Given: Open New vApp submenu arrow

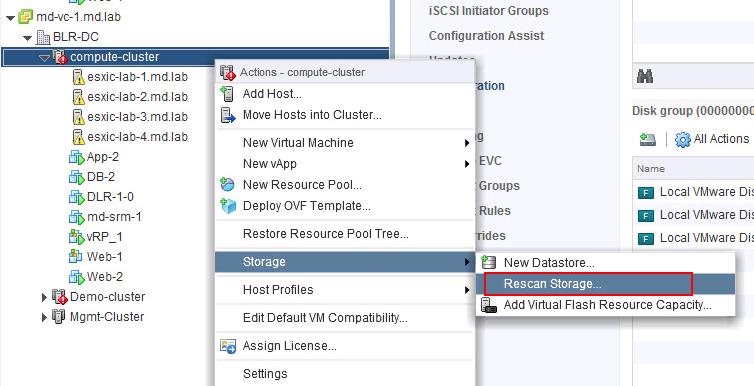Looking at the screenshot, I should (x=466, y=164).
